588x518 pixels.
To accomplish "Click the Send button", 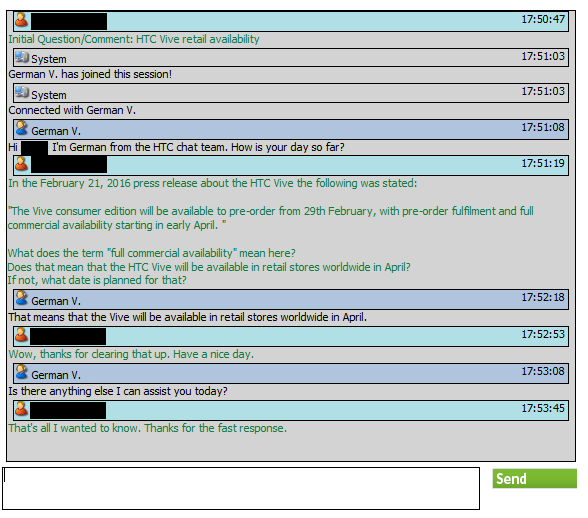I will point(534,478).
